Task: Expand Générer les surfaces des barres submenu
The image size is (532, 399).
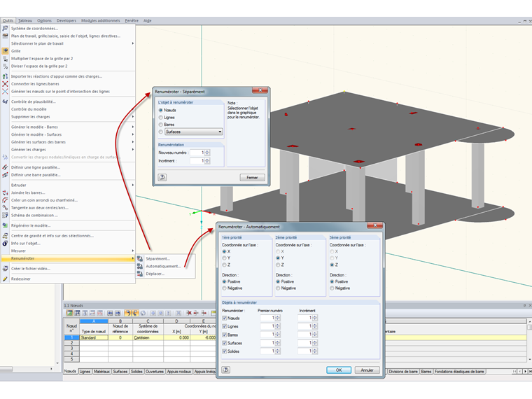Action: pyautogui.click(x=133, y=142)
